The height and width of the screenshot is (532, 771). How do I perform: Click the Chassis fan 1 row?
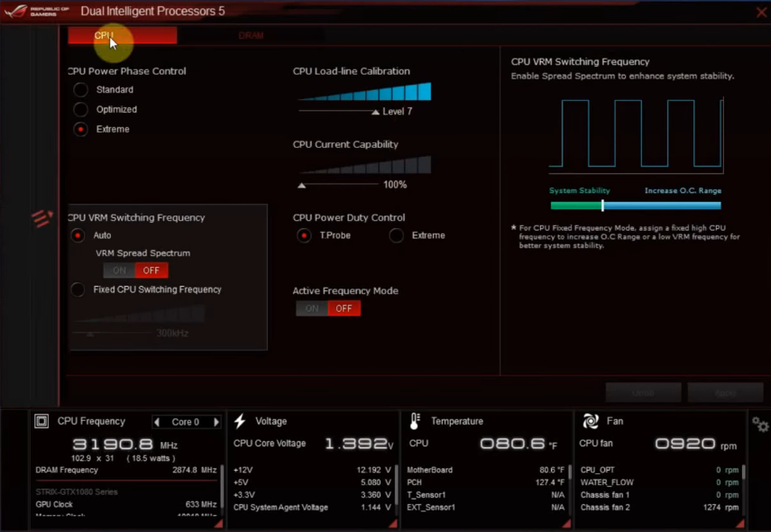click(x=659, y=495)
